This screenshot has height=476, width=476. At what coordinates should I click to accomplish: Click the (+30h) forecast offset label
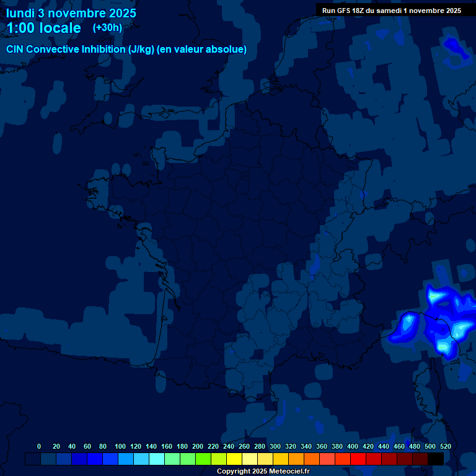[107, 28]
